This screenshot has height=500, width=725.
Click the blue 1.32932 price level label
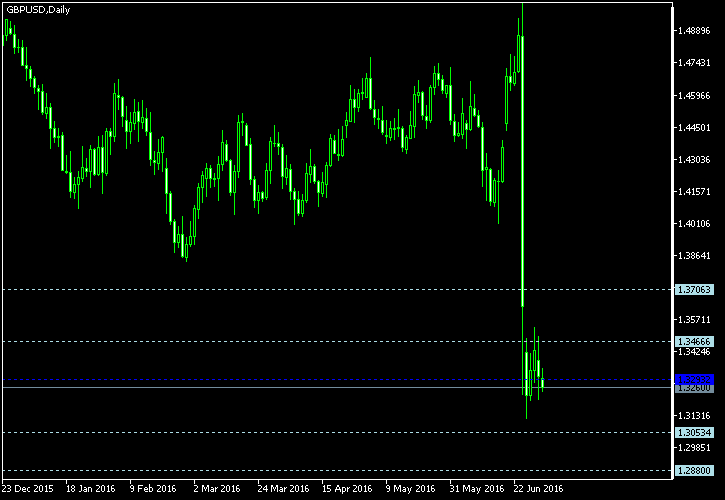[694, 380]
